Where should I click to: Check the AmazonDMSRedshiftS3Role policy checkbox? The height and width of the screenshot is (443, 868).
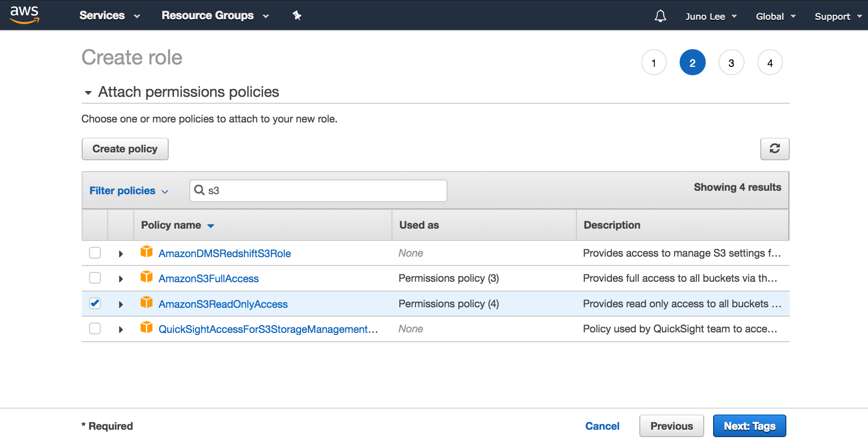[x=94, y=252]
